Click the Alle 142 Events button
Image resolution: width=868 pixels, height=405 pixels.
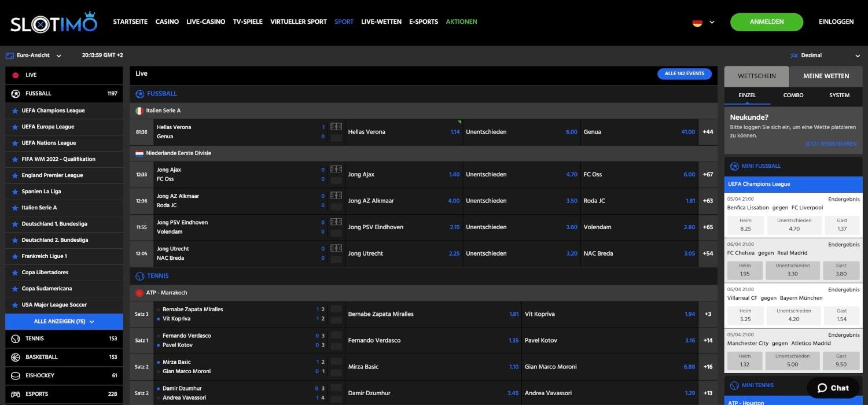(684, 74)
